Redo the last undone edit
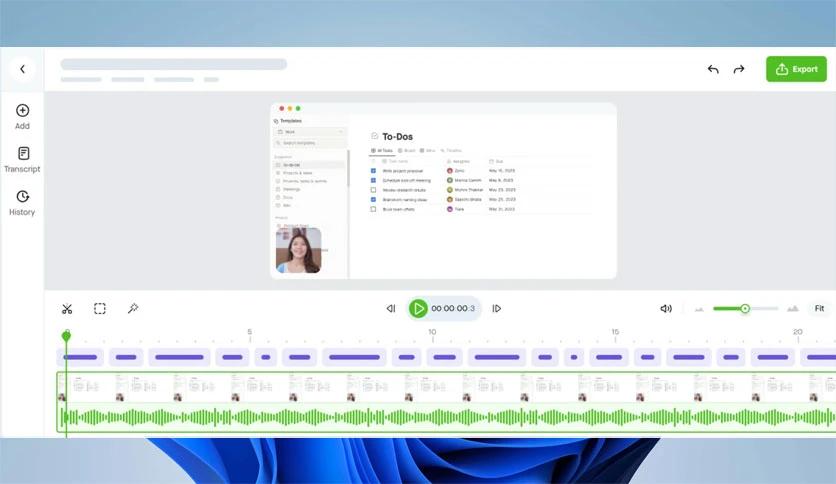Image resolution: width=836 pixels, height=484 pixels. [739, 69]
